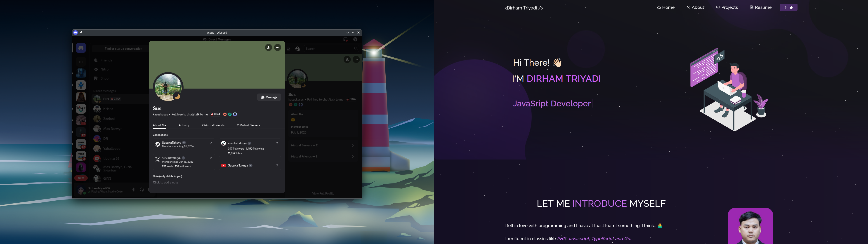
Task: Open the Inbox icon in top bar
Action: [x=345, y=40]
